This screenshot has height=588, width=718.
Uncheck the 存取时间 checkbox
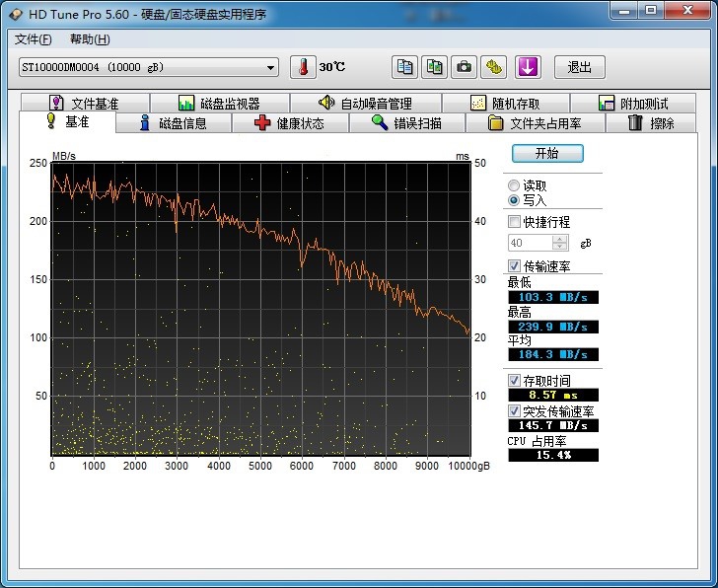point(514,381)
